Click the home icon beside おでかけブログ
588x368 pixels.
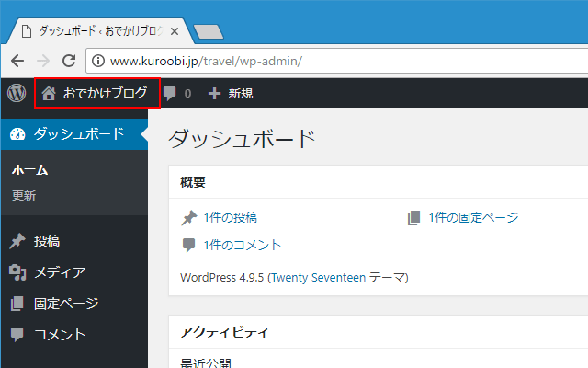pyautogui.click(x=49, y=93)
